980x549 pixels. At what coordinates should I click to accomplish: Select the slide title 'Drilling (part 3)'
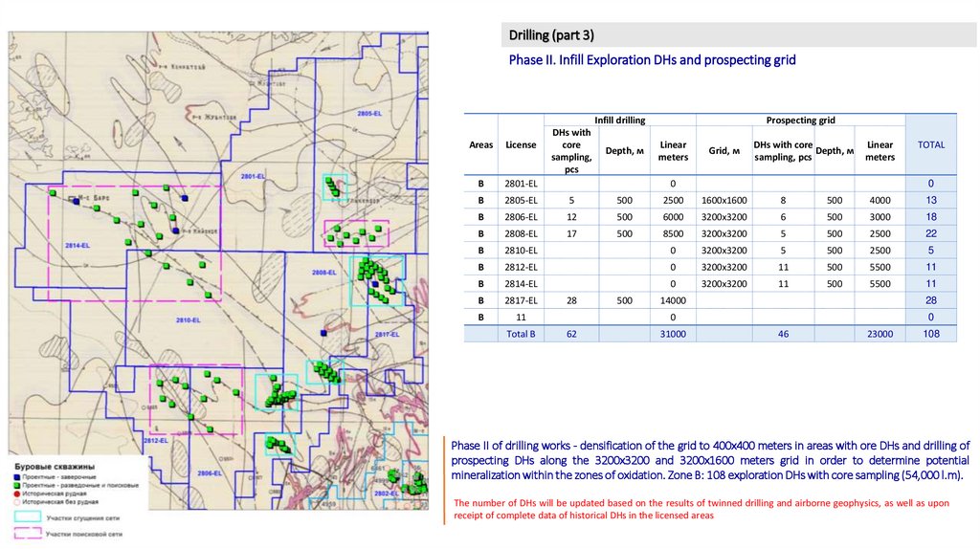point(551,35)
